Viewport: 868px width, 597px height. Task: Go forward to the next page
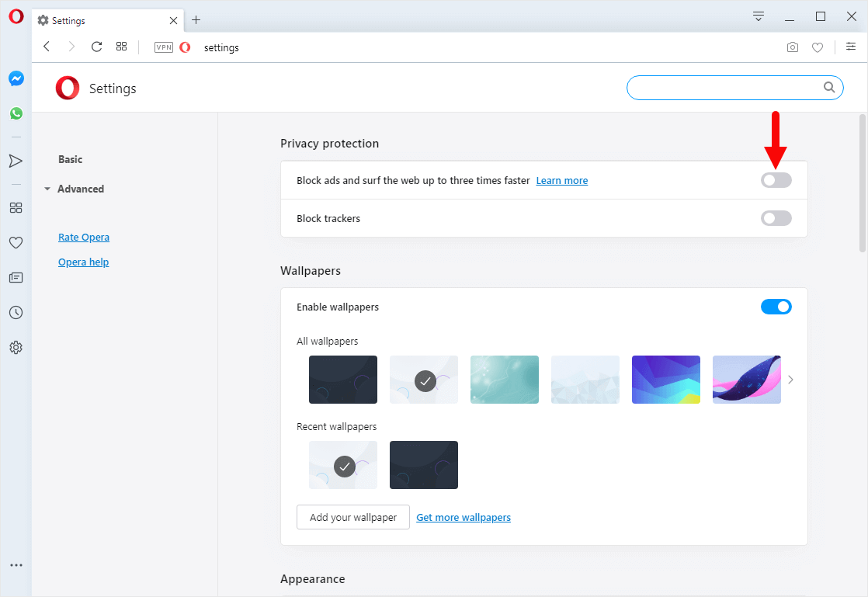(71, 47)
